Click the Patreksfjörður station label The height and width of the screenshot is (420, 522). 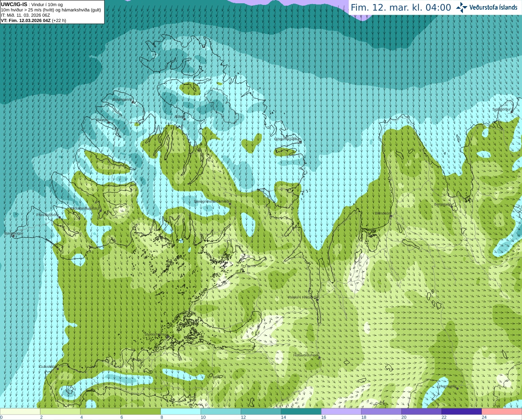click(47, 214)
